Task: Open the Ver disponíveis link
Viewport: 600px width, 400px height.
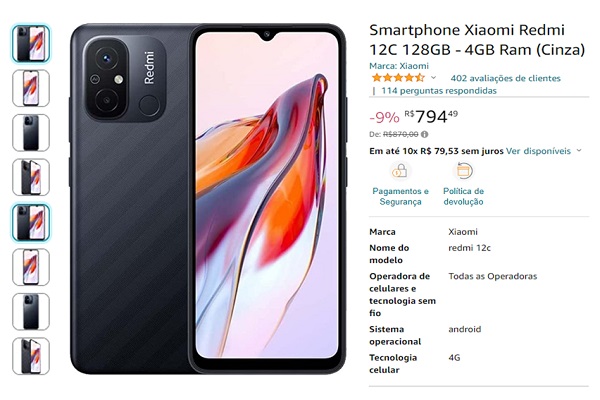Action: pyautogui.click(x=538, y=151)
